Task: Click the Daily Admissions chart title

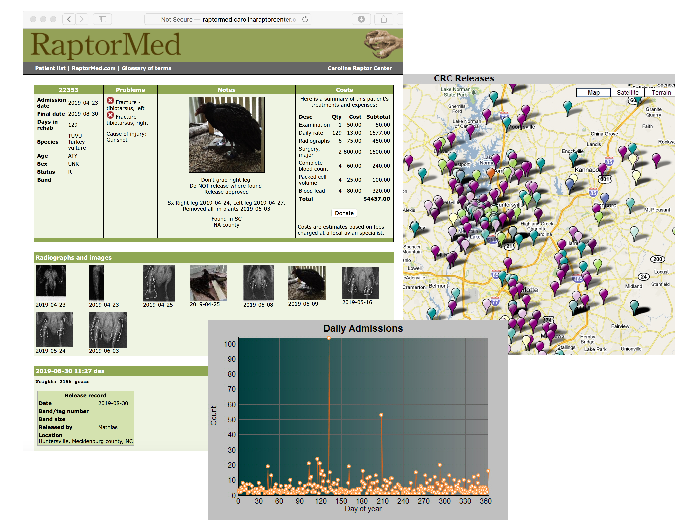Action: click(363, 329)
